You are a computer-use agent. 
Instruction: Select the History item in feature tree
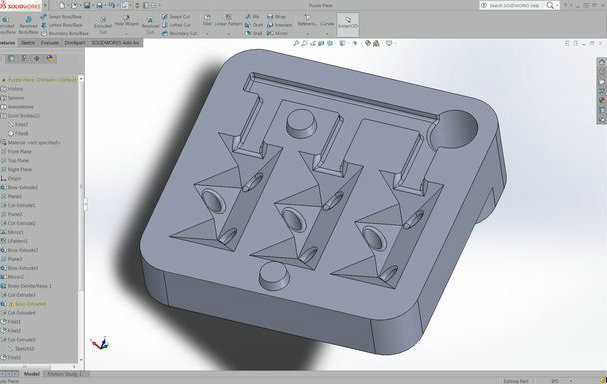point(12,89)
